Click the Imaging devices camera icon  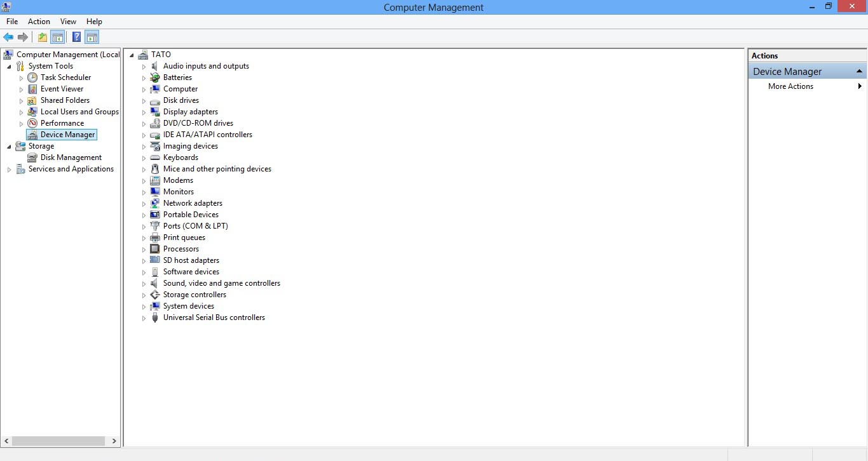(x=155, y=146)
